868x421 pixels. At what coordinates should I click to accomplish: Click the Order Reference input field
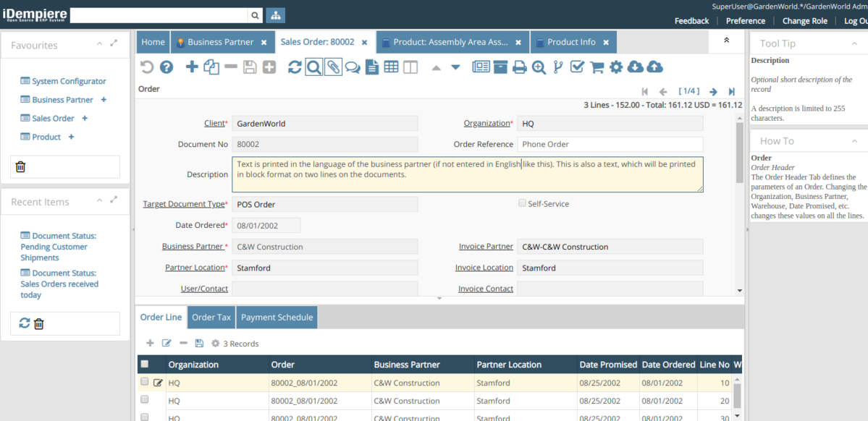pos(610,144)
